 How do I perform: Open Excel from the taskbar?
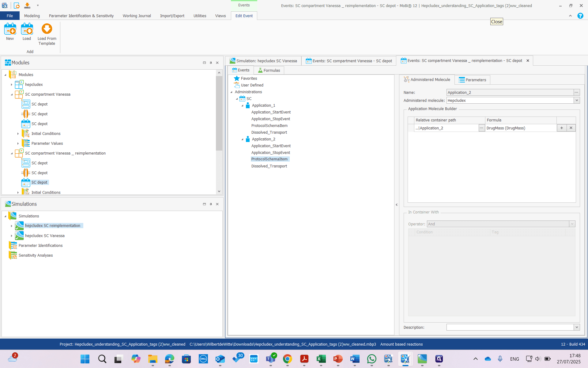321,359
